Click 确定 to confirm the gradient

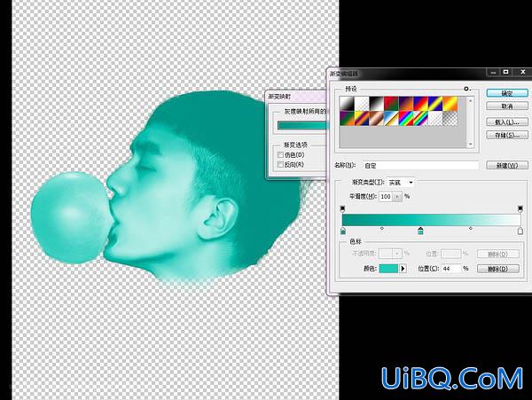pyautogui.click(x=507, y=93)
